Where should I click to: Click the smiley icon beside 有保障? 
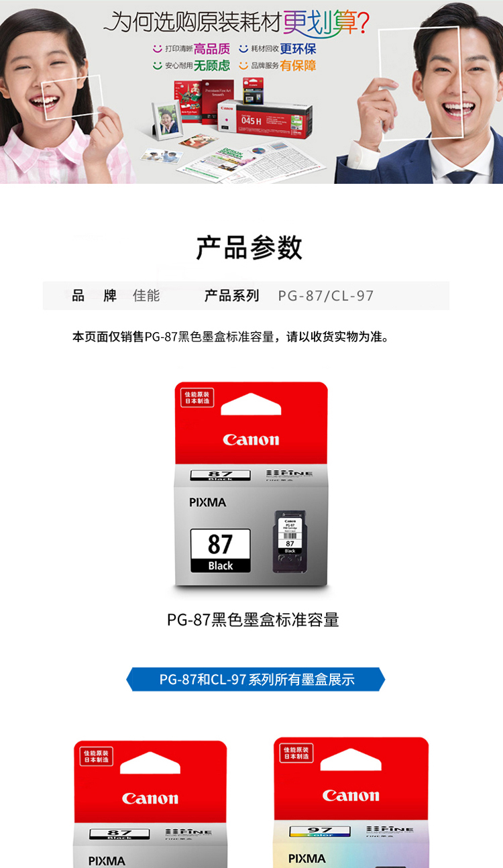pos(243,66)
